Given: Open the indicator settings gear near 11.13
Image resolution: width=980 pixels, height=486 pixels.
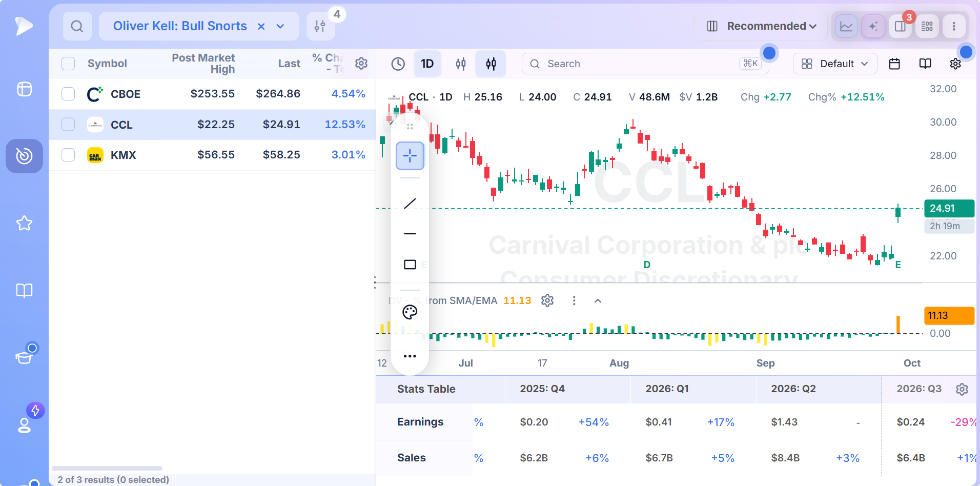Looking at the screenshot, I should coord(547,300).
